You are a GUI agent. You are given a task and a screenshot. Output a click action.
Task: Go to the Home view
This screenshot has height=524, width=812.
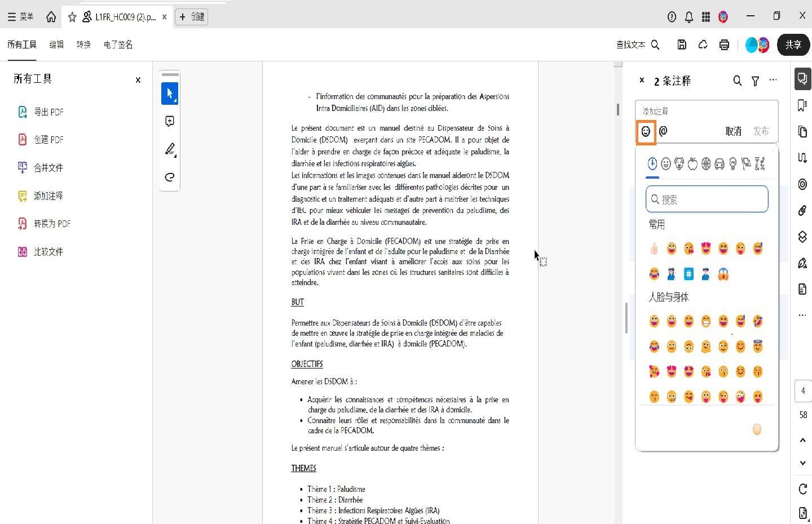coord(51,17)
